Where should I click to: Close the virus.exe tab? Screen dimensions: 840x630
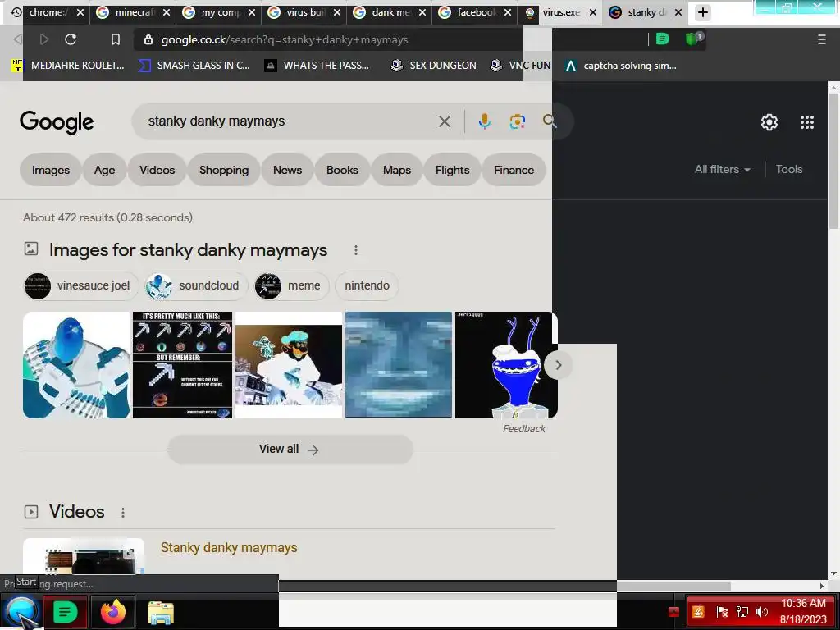(593, 12)
